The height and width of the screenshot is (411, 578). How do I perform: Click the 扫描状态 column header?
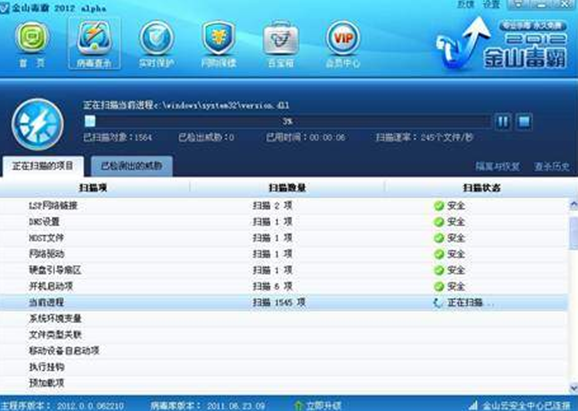click(x=482, y=188)
